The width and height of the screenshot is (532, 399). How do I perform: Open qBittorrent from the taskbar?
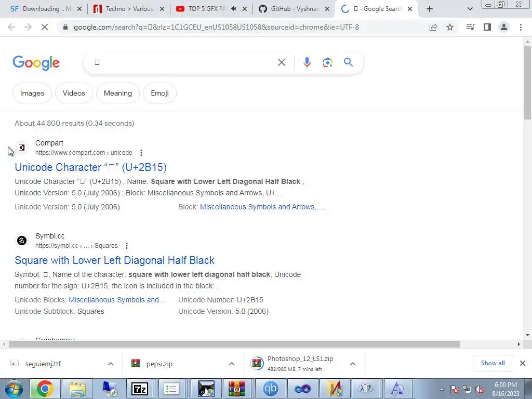[x=270, y=389]
